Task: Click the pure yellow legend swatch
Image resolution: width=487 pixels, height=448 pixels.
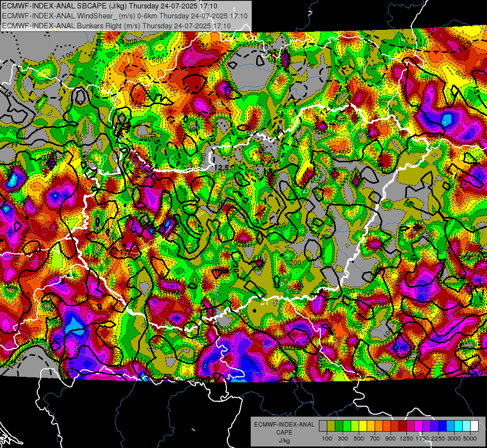Action: coord(363,426)
